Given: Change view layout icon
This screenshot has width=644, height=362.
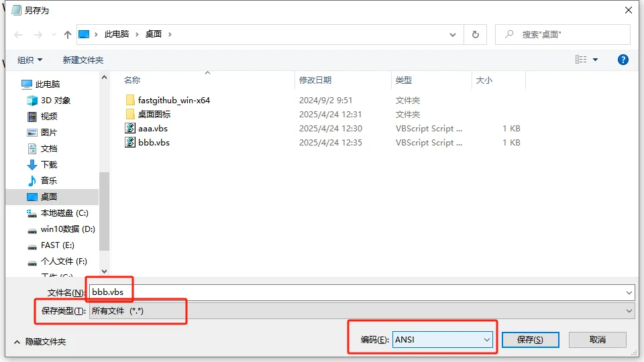Looking at the screenshot, I should tap(581, 60).
